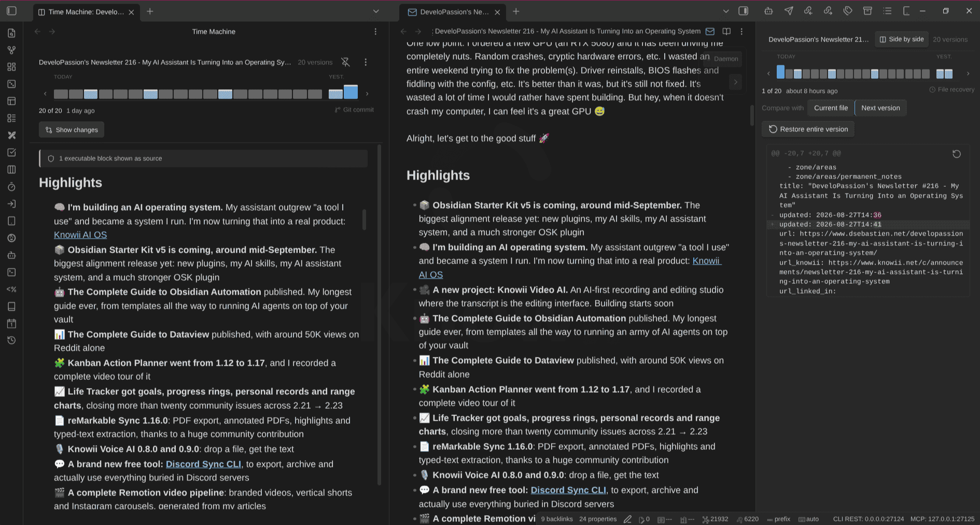The width and height of the screenshot is (980, 525).
Task: Open Time Machine tab more options menu
Action: pyautogui.click(x=375, y=32)
